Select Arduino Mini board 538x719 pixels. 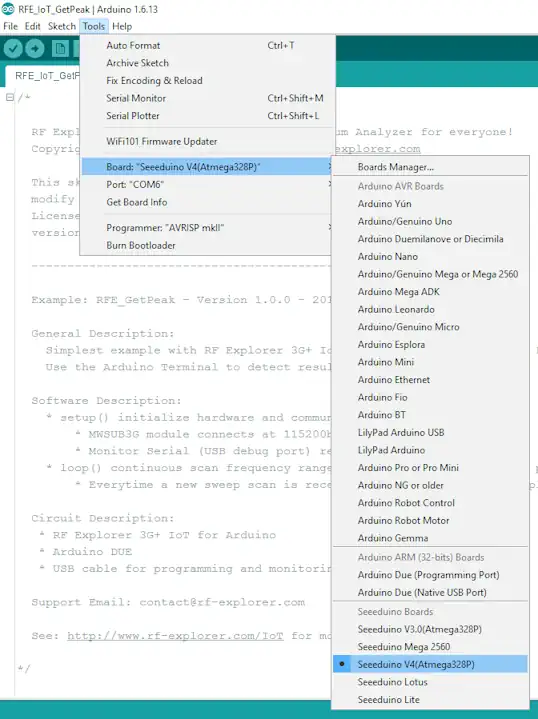tap(430, 362)
